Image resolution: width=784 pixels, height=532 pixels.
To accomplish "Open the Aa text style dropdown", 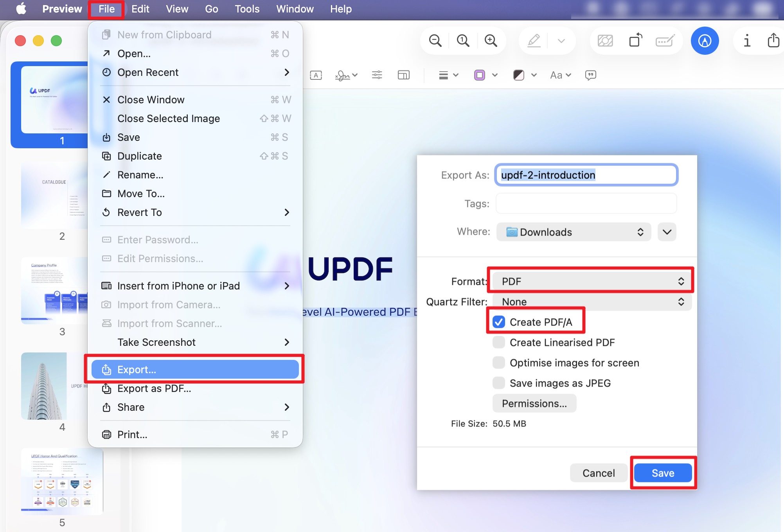I will coord(561,75).
